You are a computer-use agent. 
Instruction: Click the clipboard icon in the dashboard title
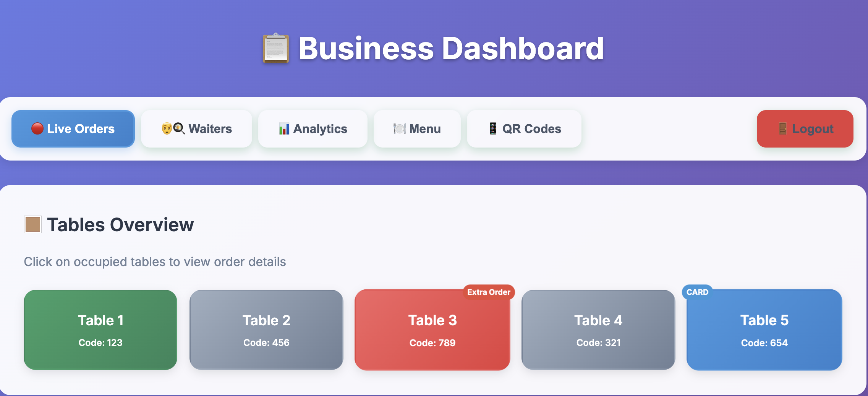pyautogui.click(x=275, y=48)
